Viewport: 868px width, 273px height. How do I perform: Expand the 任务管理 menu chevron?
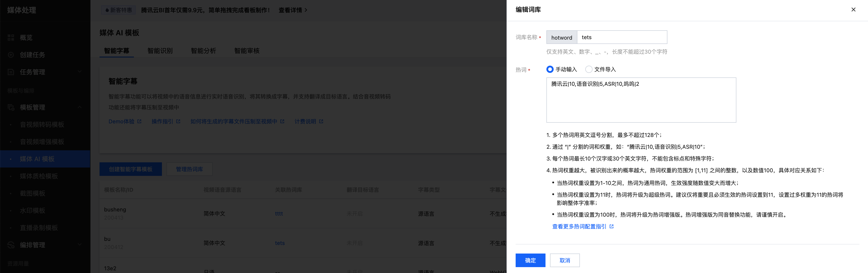(x=80, y=72)
